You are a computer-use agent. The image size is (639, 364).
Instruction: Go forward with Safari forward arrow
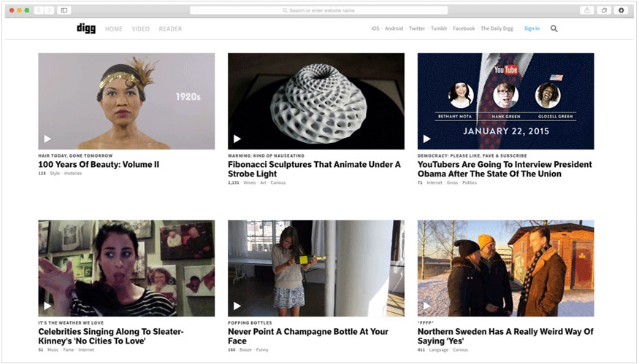(50, 10)
